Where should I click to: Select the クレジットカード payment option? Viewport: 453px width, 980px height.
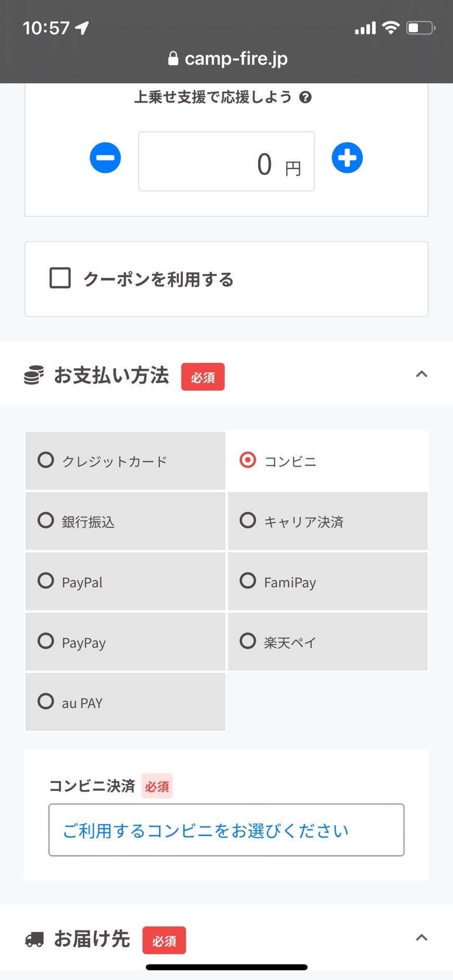[125, 461]
